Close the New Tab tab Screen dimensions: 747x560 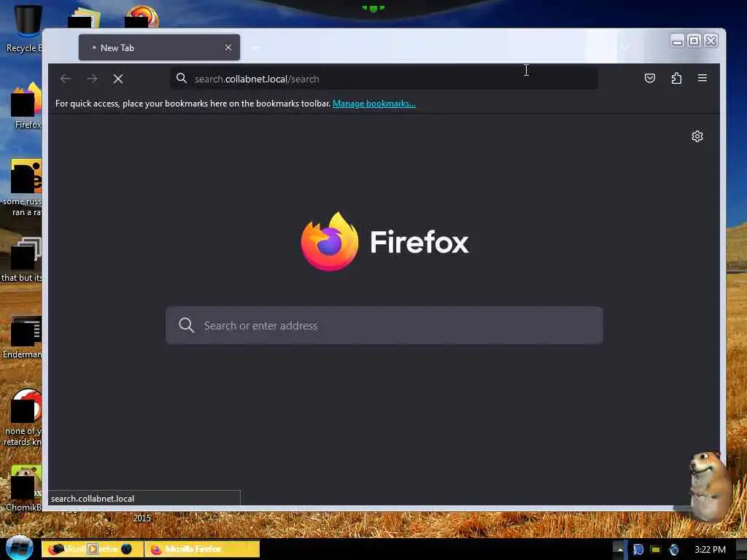coord(228,47)
